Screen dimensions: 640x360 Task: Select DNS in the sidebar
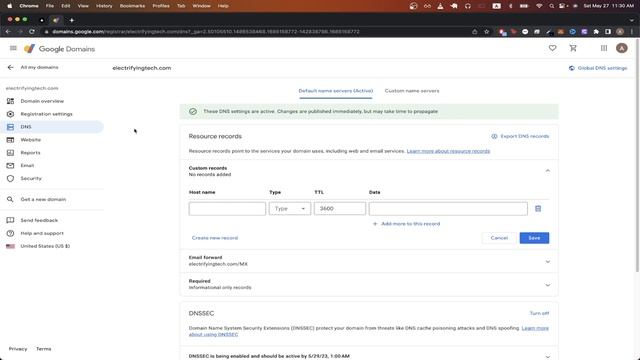[52, 127]
